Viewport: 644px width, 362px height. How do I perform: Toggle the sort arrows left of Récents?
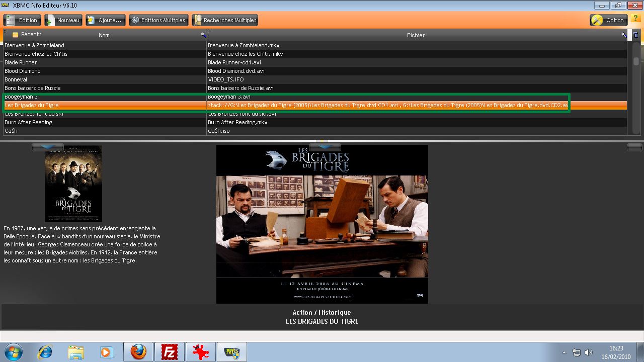pyautogui.click(x=6, y=32)
